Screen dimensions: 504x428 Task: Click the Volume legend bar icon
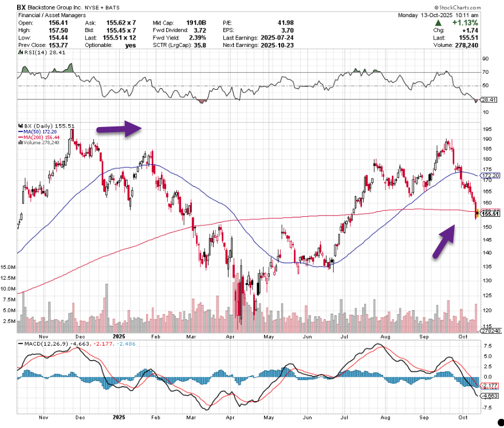coord(21,142)
